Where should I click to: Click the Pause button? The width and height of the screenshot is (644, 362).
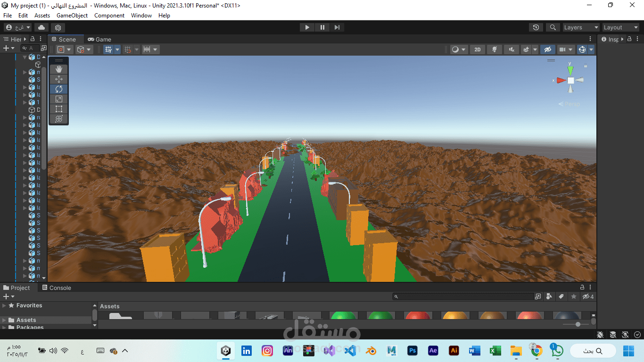[322, 27]
